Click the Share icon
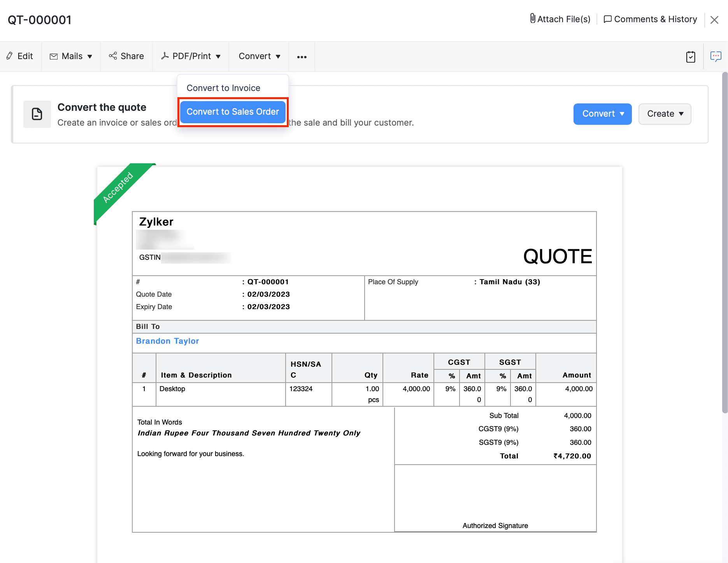 click(x=113, y=56)
